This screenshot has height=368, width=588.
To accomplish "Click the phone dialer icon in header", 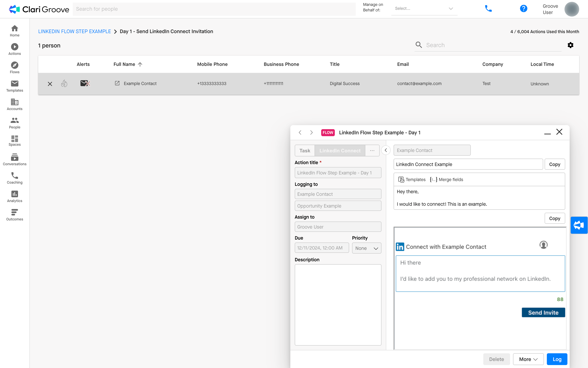I will (488, 8).
